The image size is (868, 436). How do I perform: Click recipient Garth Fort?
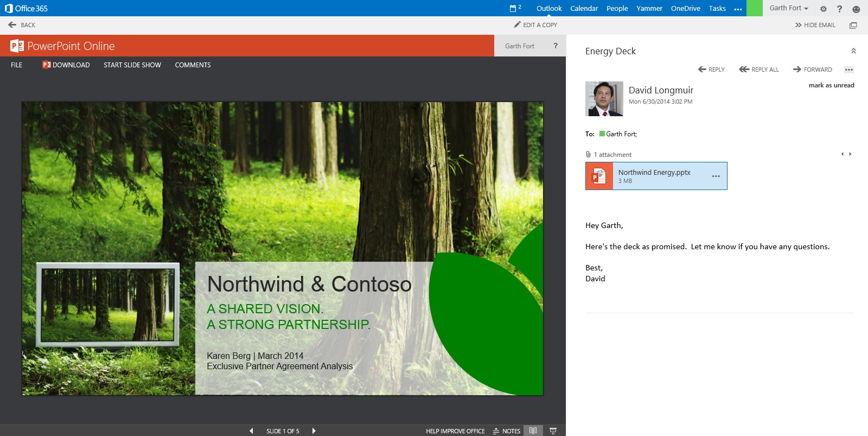tap(621, 134)
